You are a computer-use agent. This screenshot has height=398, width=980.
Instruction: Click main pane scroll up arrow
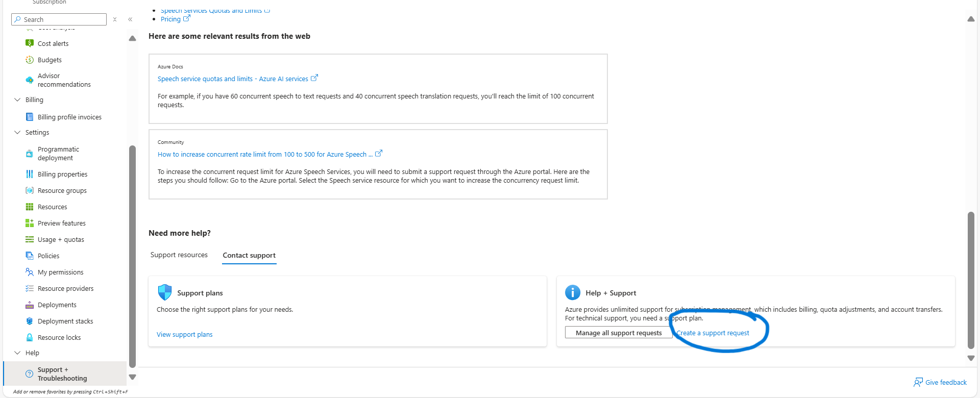971,19
